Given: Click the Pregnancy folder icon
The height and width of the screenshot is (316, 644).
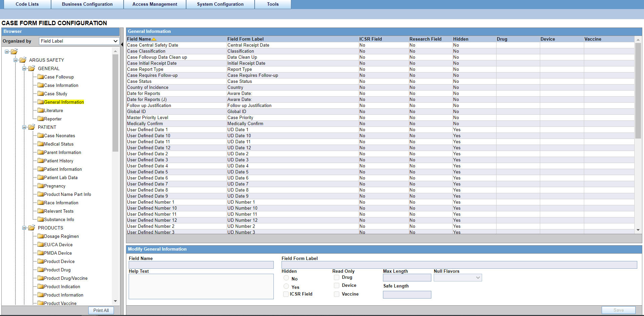Looking at the screenshot, I should [40, 186].
